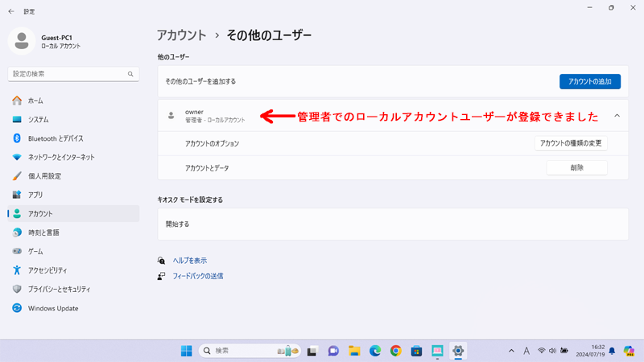Open アクセシビリティ settings

coord(47,270)
